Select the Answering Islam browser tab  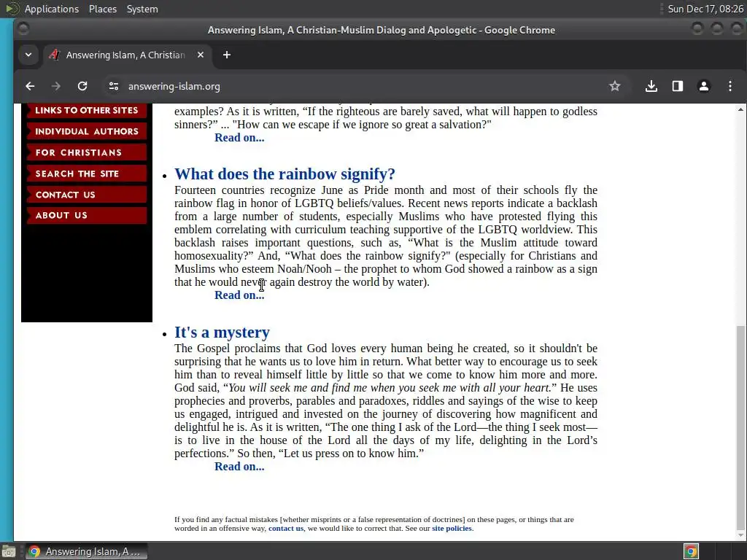(127, 55)
